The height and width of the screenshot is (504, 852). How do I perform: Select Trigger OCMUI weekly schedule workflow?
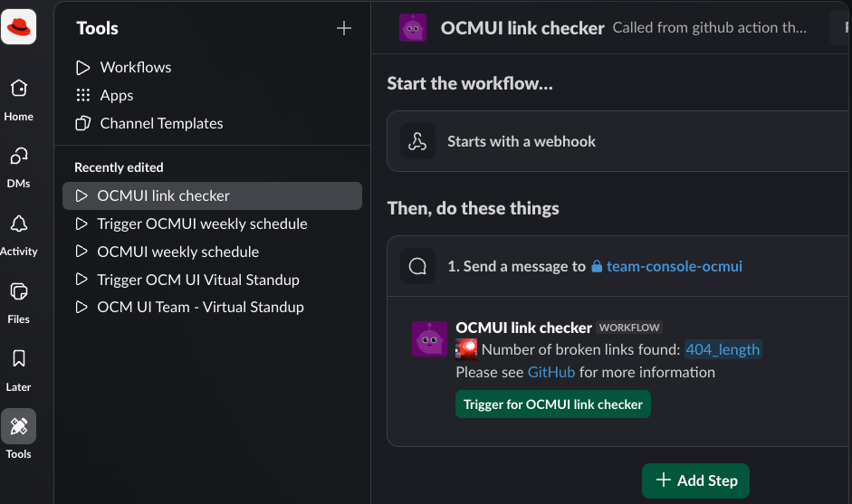point(202,223)
